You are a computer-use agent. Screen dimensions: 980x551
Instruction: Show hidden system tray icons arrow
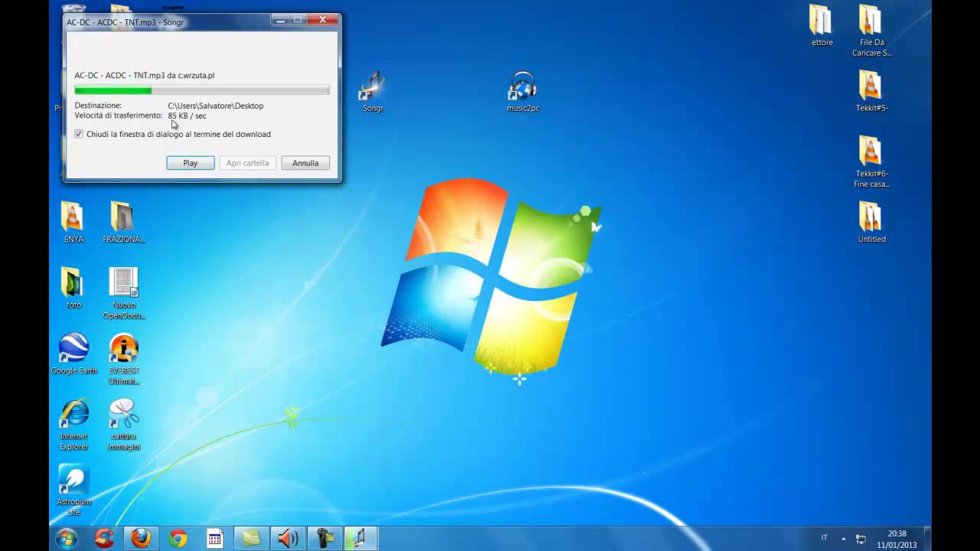pyautogui.click(x=844, y=538)
